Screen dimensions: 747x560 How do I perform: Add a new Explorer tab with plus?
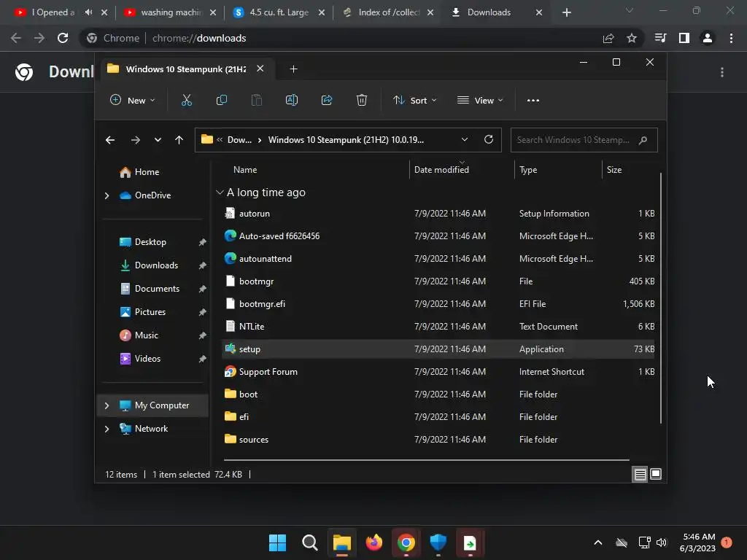pos(293,69)
